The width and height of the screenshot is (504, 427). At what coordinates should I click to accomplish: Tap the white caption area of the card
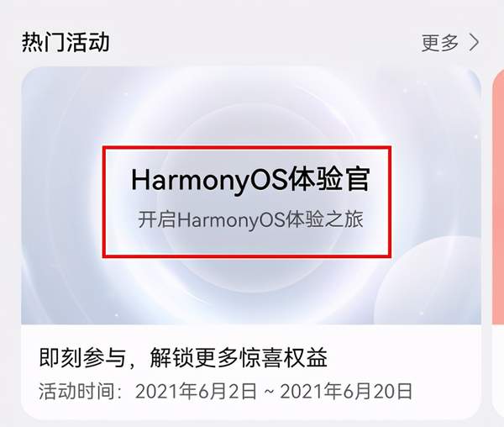coord(251,372)
